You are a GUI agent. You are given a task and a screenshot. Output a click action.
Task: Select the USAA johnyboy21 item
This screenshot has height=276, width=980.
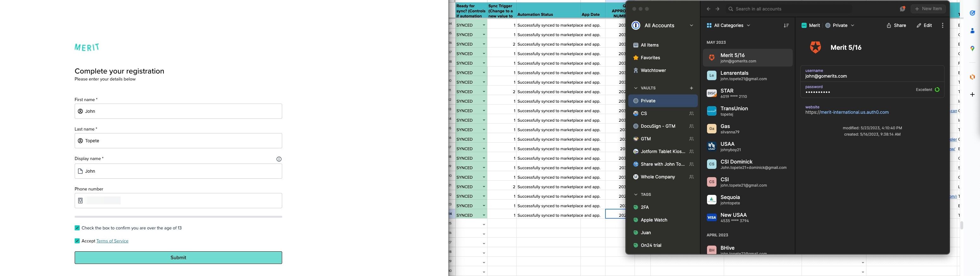(x=747, y=146)
